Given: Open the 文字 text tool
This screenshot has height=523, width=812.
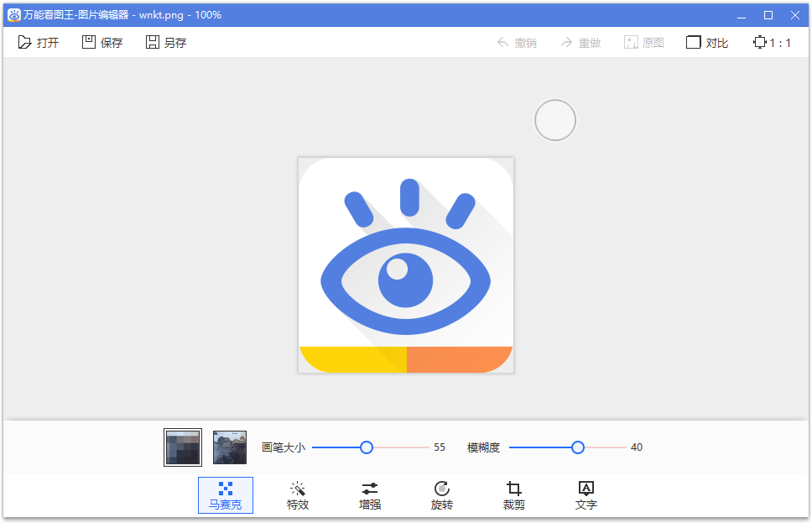Looking at the screenshot, I should [586, 495].
